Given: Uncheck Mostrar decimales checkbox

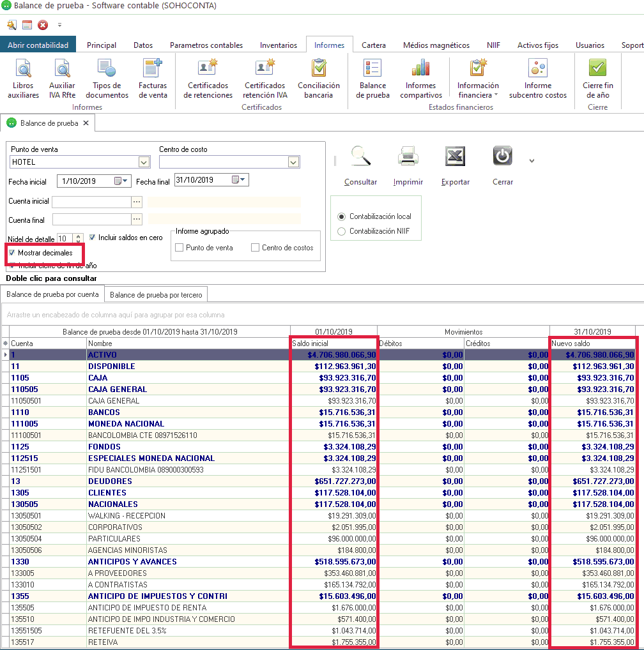Looking at the screenshot, I should pyautogui.click(x=13, y=253).
